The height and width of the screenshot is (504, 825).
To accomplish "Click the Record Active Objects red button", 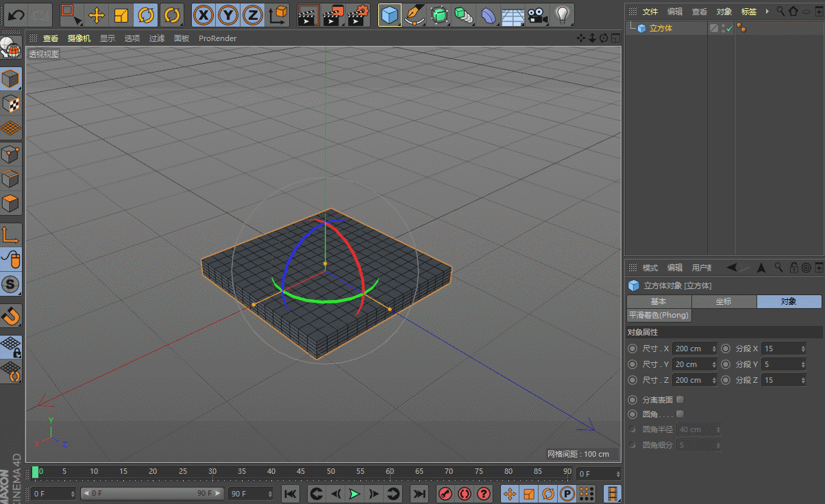I will (445, 494).
